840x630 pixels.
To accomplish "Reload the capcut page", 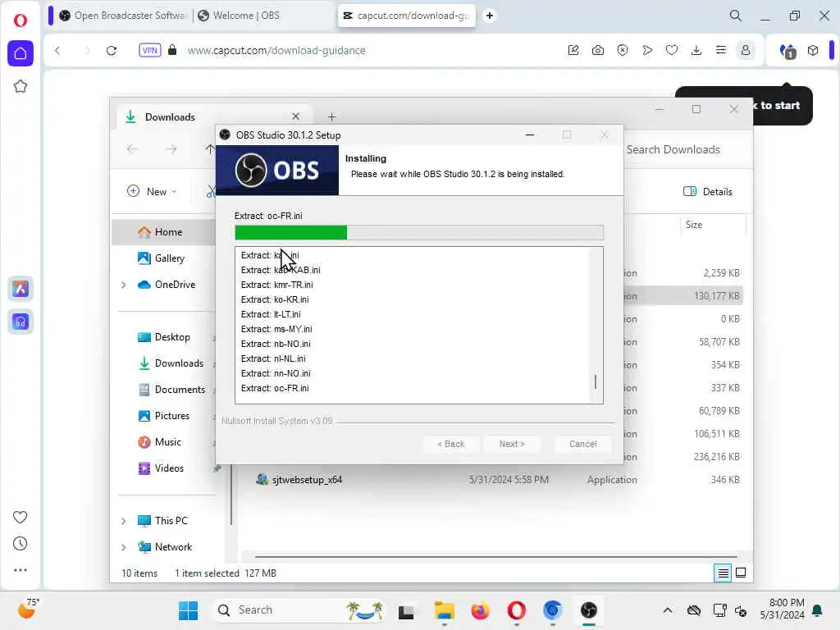I will click(112, 50).
